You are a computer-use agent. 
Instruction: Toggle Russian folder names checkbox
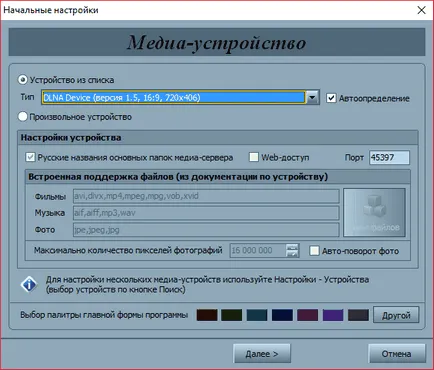[30, 157]
